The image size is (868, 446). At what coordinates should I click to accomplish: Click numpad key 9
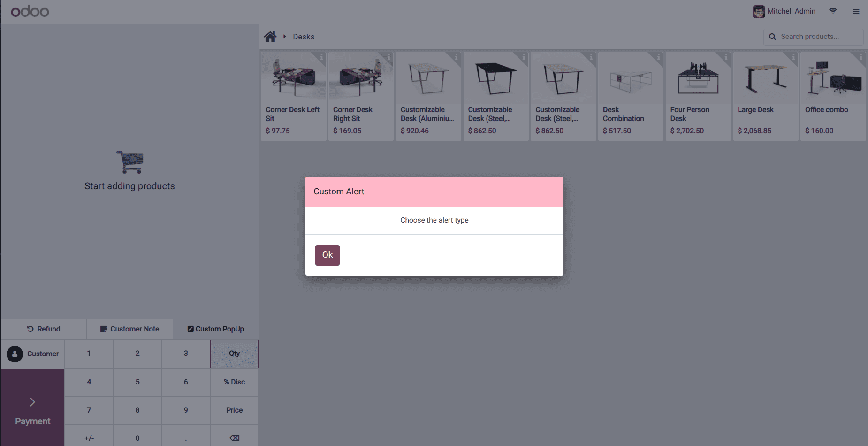(x=186, y=410)
